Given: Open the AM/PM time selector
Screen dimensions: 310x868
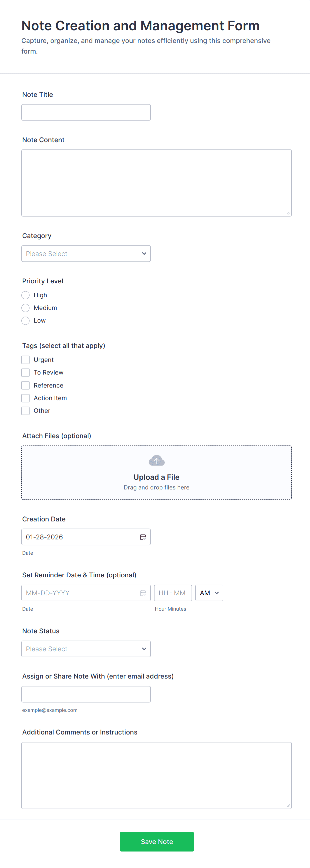Looking at the screenshot, I should pos(209,593).
